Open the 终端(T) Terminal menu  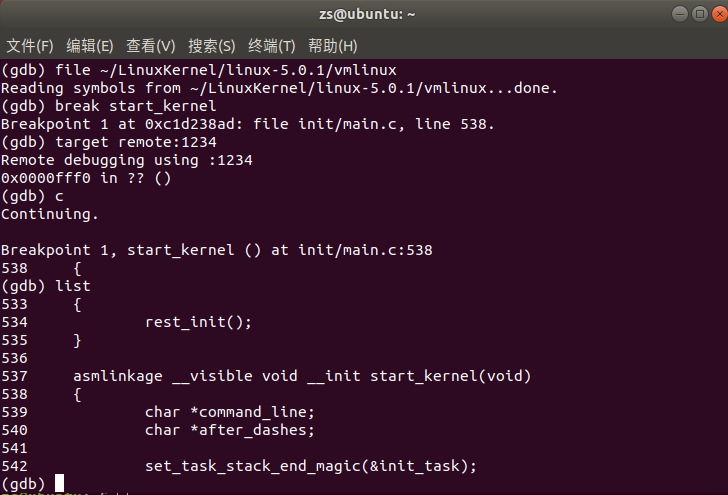(x=272, y=46)
